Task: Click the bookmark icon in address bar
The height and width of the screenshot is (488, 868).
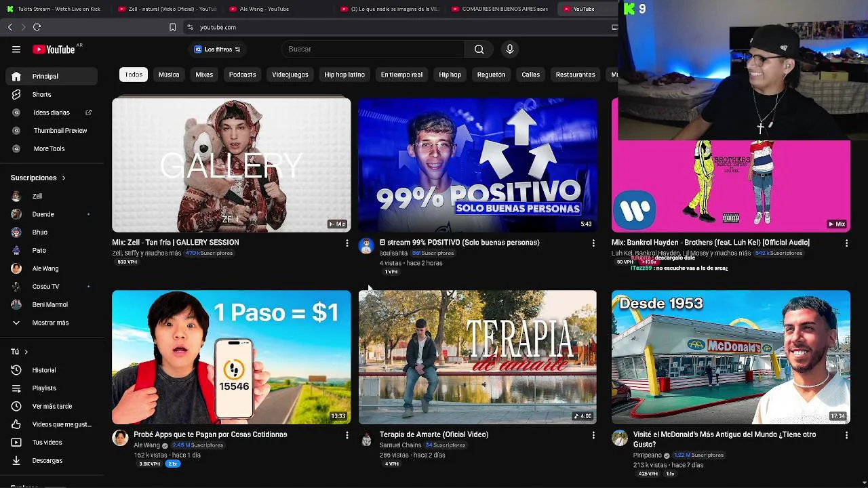Action: [172, 27]
